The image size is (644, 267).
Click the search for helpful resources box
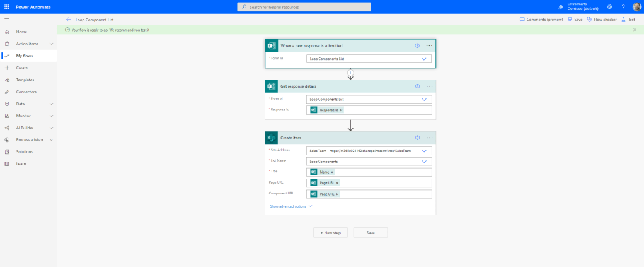click(x=304, y=6)
